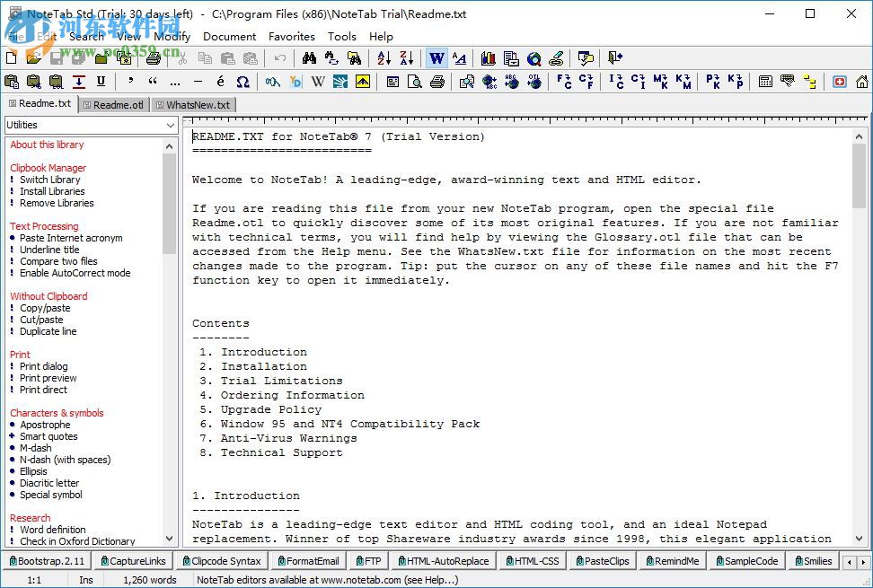
Task: Open the Modify menu
Action: pos(172,36)
